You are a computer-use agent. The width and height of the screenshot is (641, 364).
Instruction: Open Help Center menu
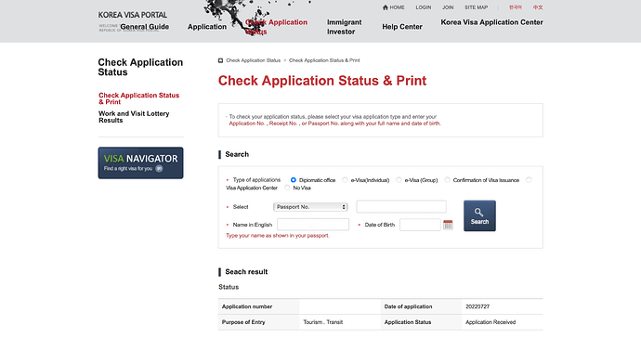pos(402,27)
